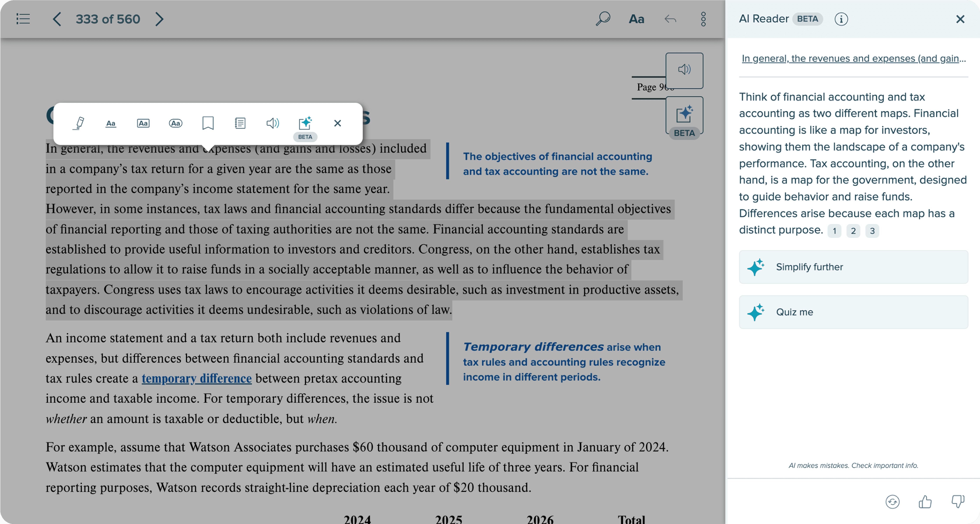The height and width of the screenshot is (524, 980).
Task: Open the three-dot more options menu
Action: click(x=703, y=19)
